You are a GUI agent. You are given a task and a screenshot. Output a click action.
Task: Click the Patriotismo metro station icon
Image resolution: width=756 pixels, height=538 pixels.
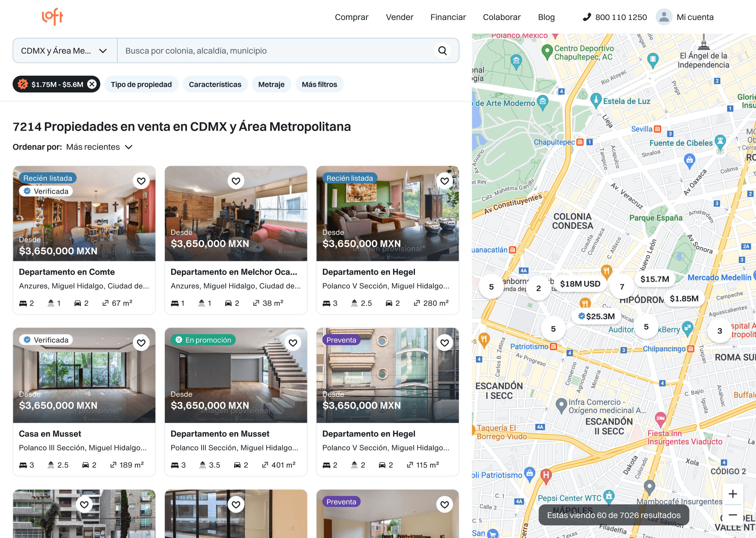tap(553, 346)
